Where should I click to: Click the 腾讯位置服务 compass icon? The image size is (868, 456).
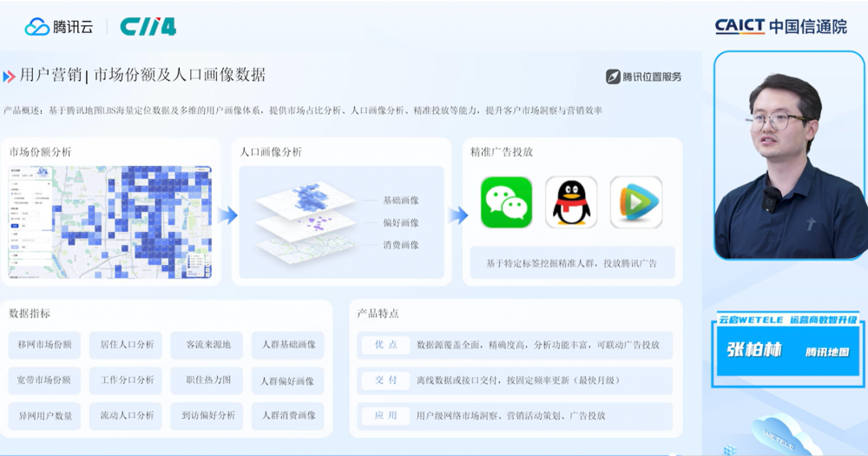tap(613, 76)
